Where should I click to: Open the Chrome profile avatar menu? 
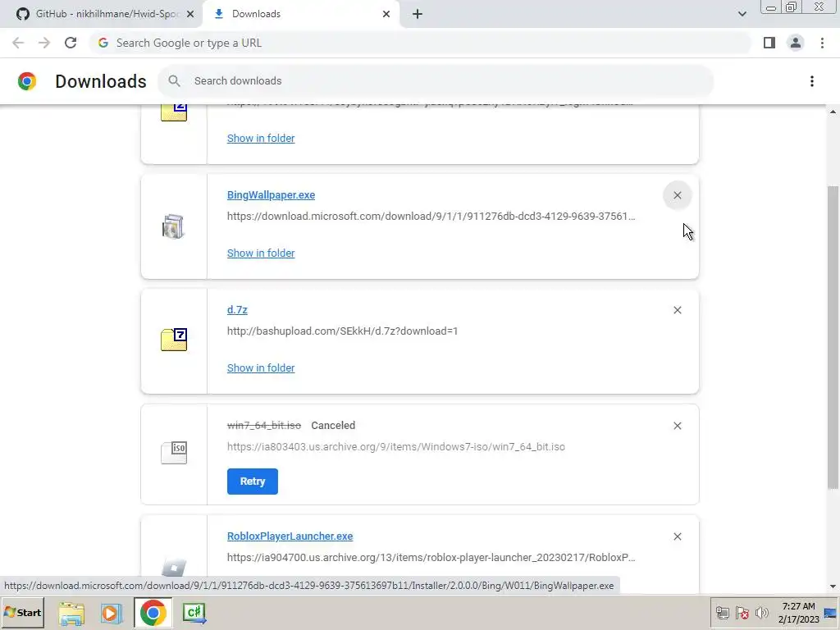796,43
